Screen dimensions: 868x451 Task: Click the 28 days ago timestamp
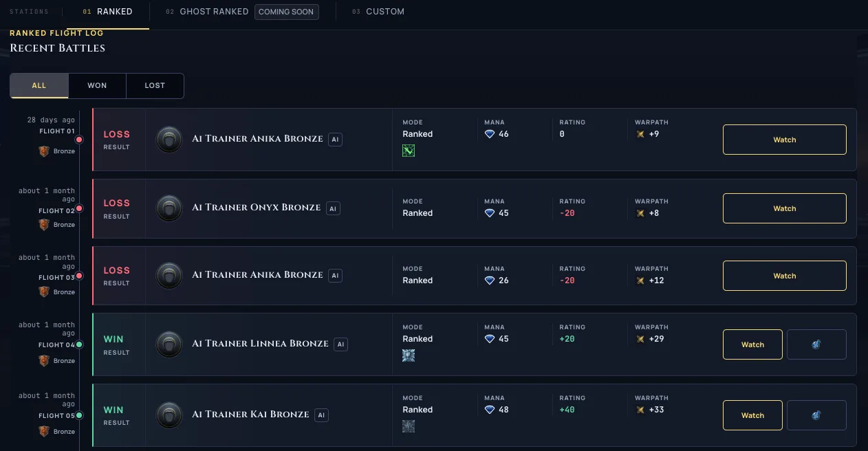51,120
